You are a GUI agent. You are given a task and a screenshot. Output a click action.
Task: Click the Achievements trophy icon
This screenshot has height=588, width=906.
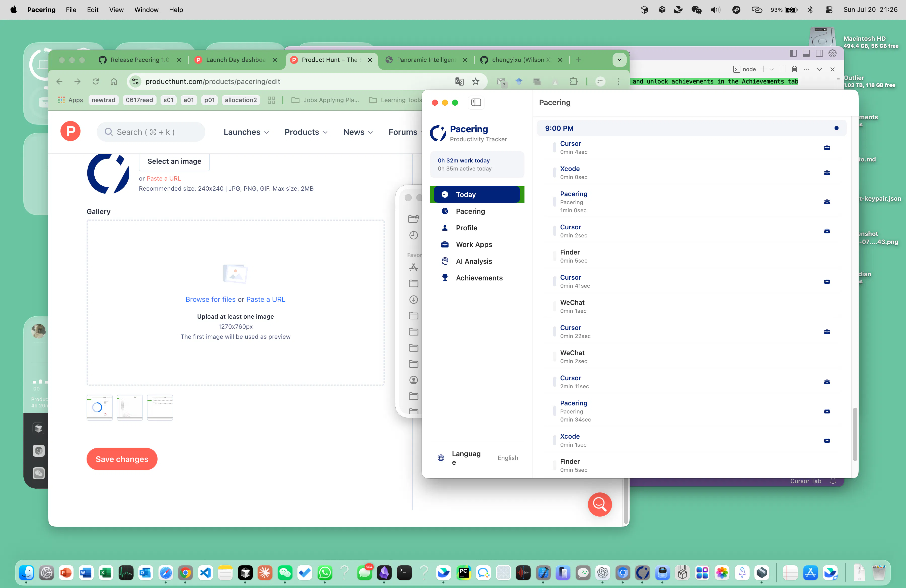point(445,278)
